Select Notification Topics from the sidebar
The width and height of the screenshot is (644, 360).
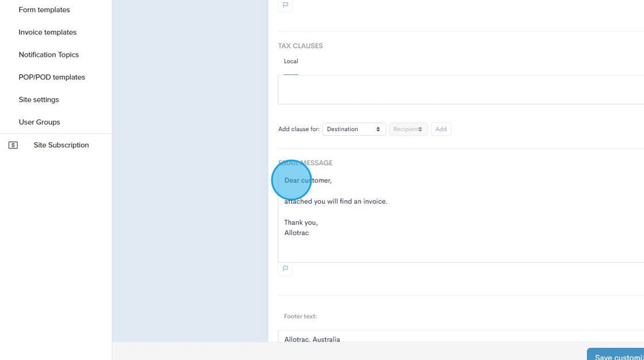[x=49, y=55]
